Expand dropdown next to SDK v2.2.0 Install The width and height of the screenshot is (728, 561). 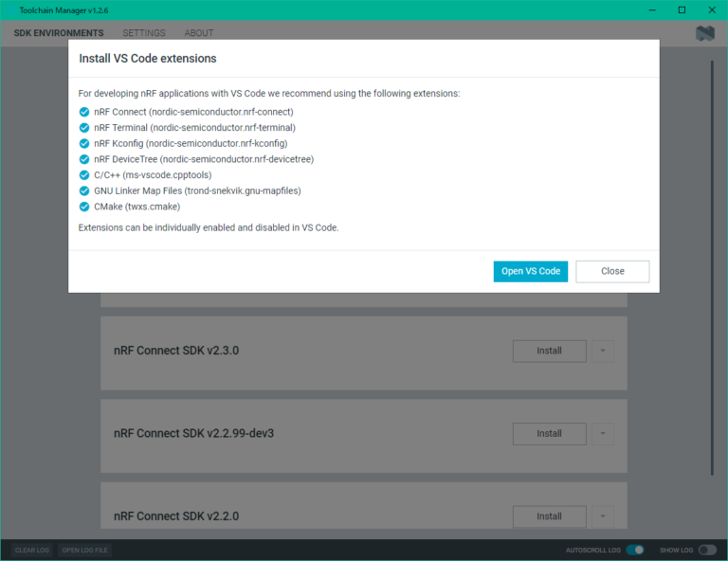(603, 516)
